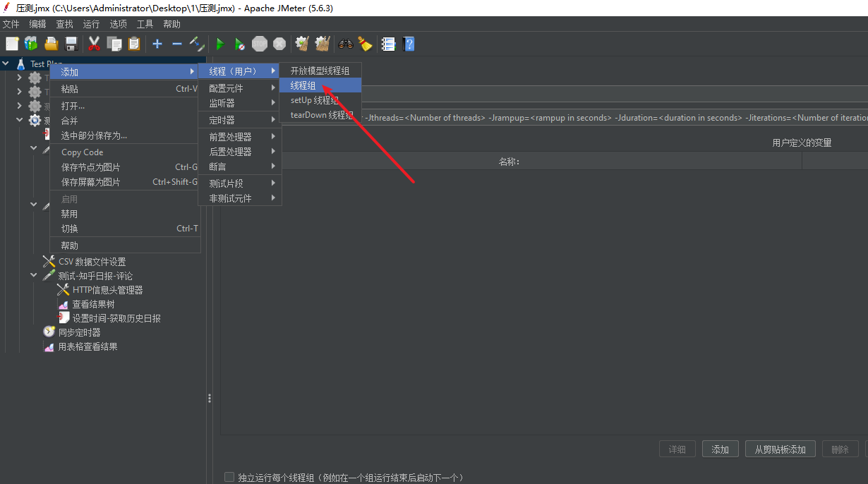Collapse the 测试-知乎日报-评论 node
Screen dimensions: 868x484
tap(34, 275)
